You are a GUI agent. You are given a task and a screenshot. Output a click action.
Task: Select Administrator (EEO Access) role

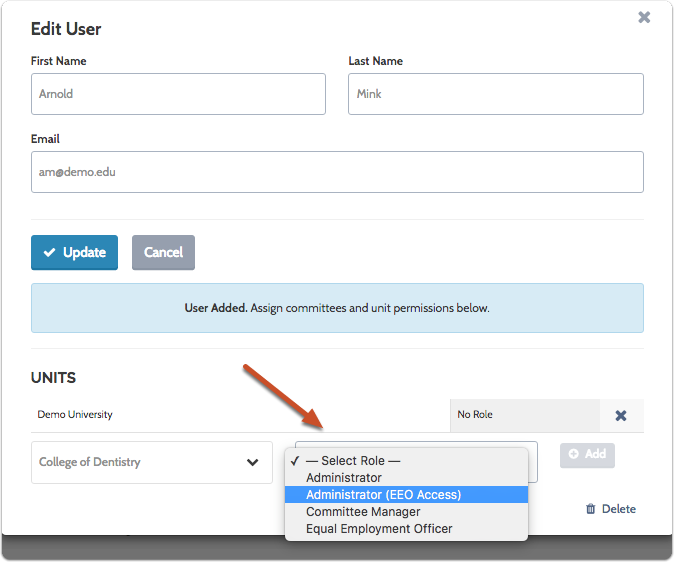406,494
